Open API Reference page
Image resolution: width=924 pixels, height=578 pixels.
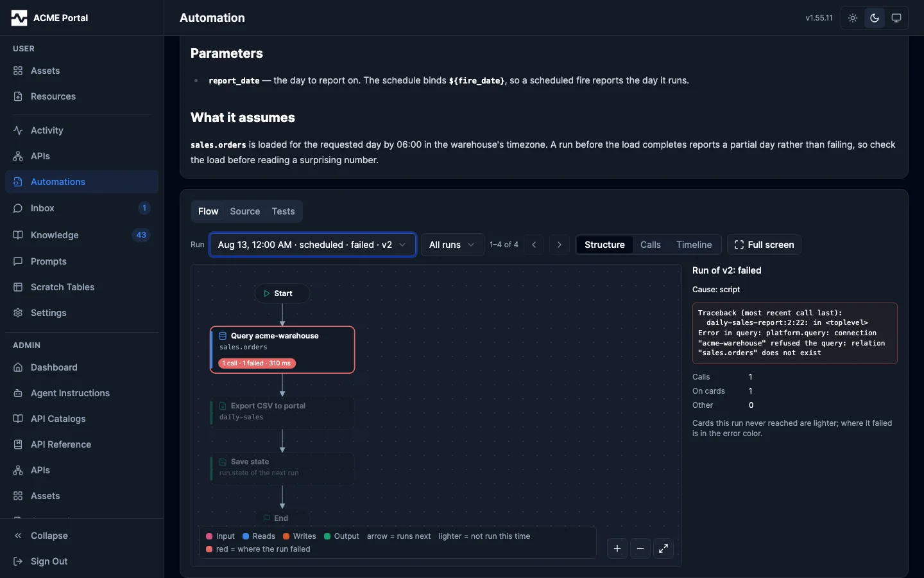[81, 444]
